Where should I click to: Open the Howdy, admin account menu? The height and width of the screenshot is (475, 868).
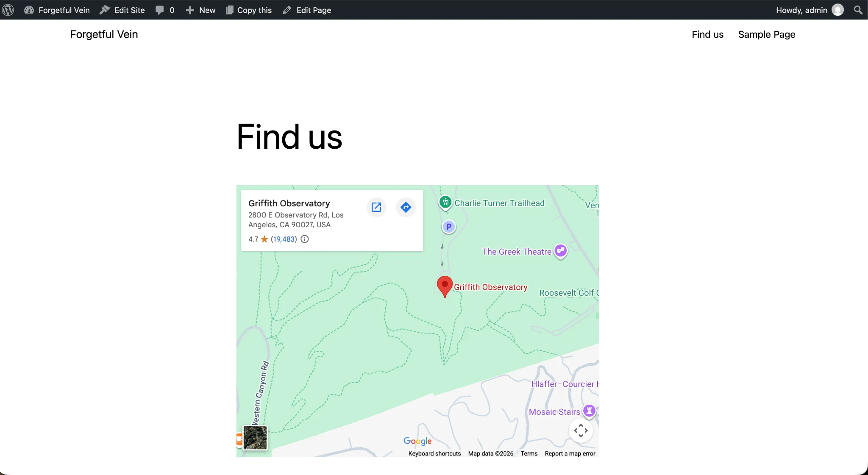(809, 10)
